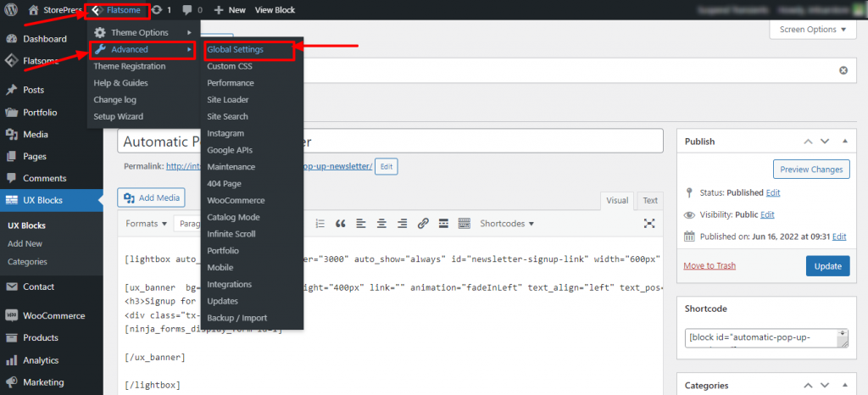Open Formats dropdown in editor toolbar

tap(146, 224)
